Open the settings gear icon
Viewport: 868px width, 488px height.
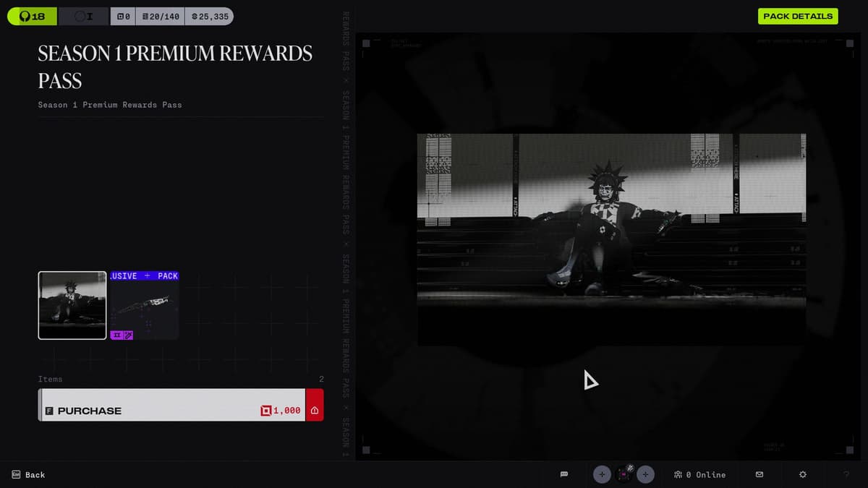point(803,474)
